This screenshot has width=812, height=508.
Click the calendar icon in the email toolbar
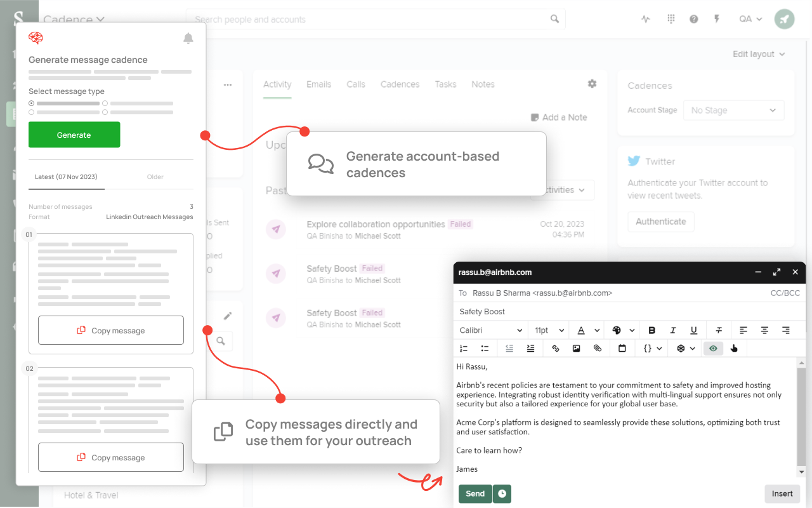pos(622,349)
